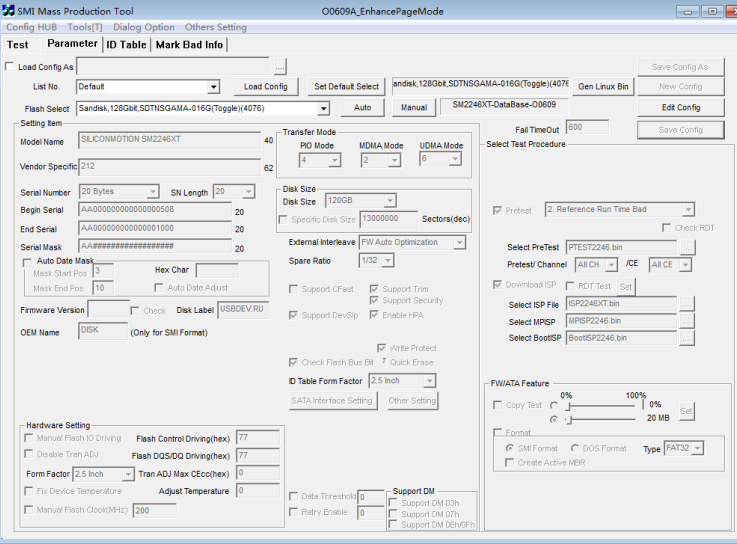Screen dimensions: 737x544
Task: Toggle the Load Config As checkbox
Action: click(9, 66)
